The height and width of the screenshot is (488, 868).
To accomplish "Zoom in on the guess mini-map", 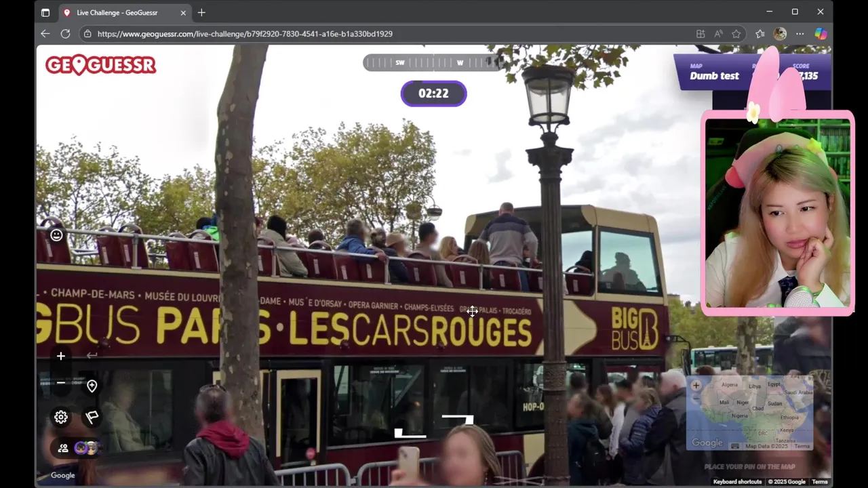I will click(696, 386).
